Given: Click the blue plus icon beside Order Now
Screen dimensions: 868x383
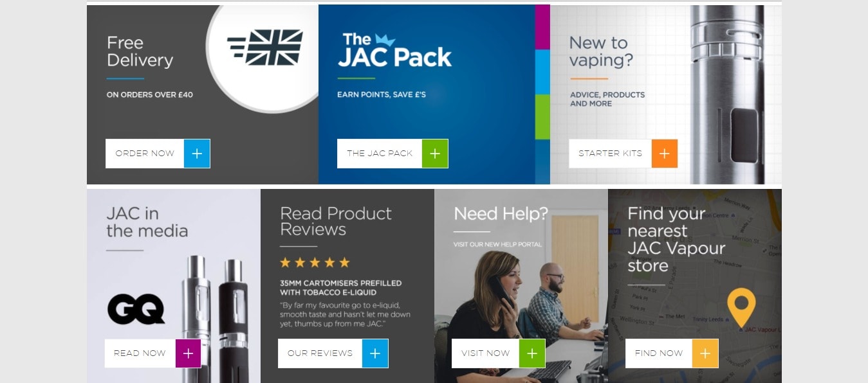Looking at the screenshot, I should click(x=197, y=154).
